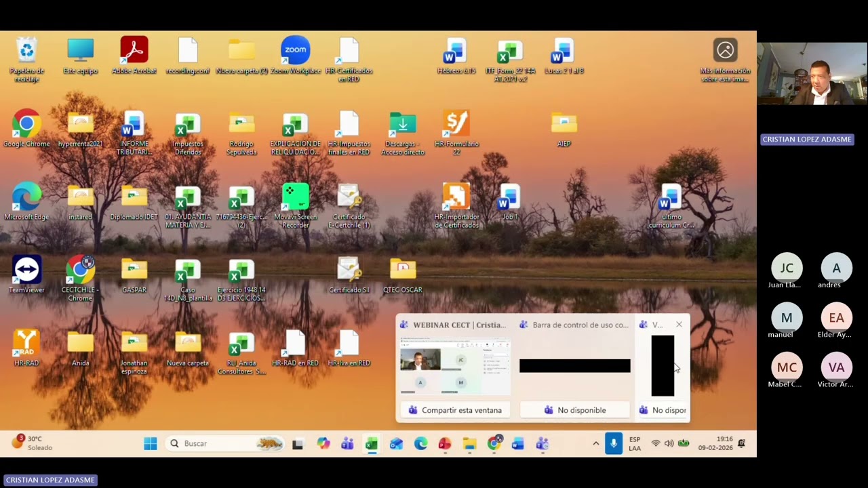
Task: Close the Teams preview with the X
Action: coord(679,325)
